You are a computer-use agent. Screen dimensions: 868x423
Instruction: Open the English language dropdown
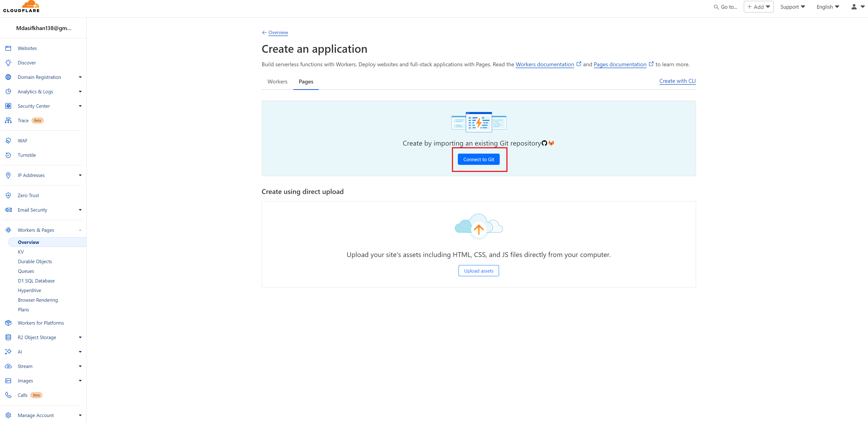coord(827,7)
